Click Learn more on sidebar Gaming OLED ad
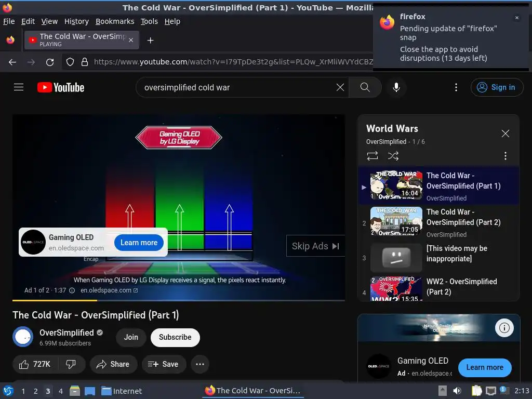 tap(485, 367)
